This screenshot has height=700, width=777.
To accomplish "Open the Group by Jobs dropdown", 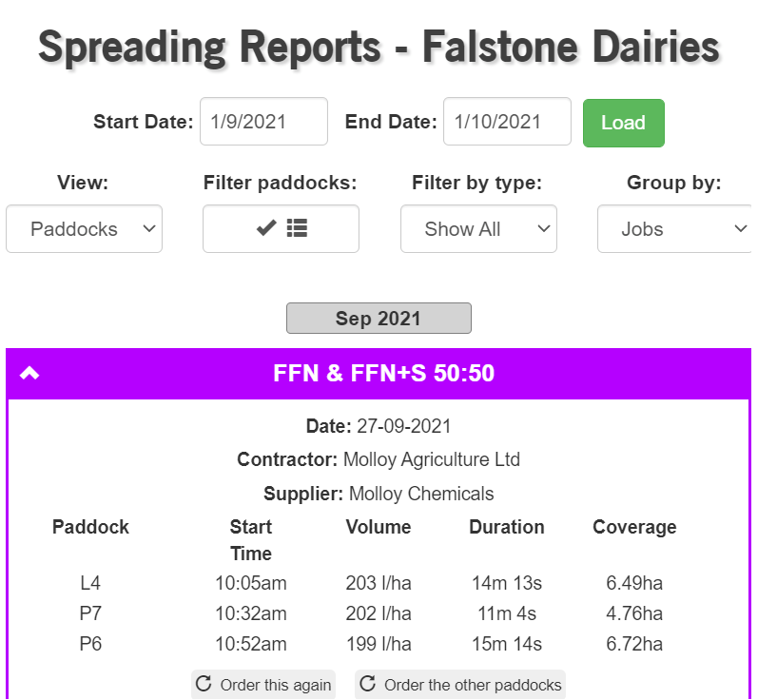I will coord(674,229).
